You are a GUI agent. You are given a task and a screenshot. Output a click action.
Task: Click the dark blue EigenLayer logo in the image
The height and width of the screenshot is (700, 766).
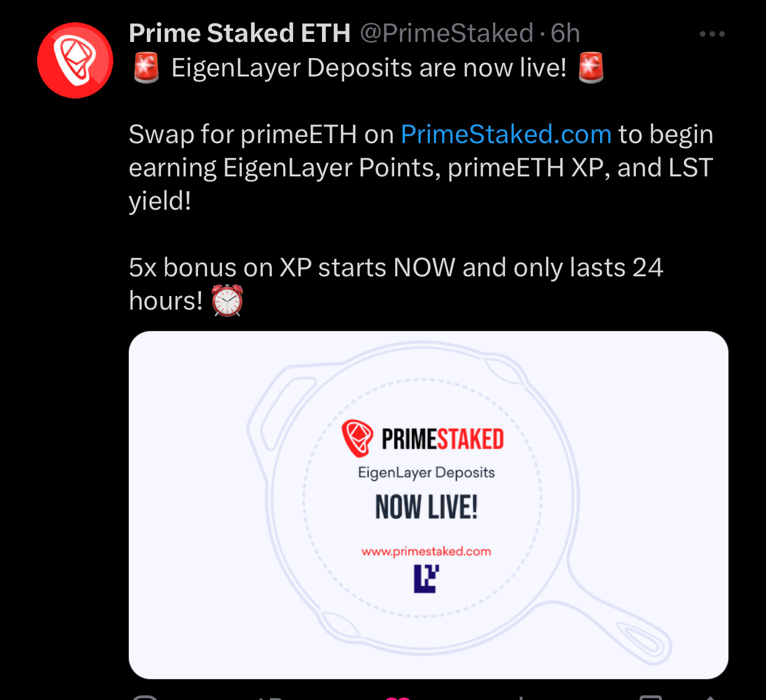tap(426, 579)
